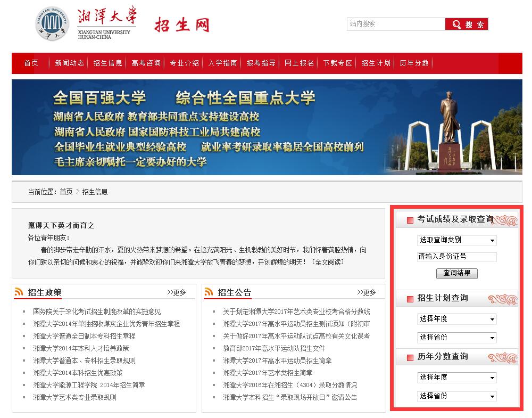The width and height of the screenshot is (532, 418).
Task: Open 湘潭大学2017年艺术类招生简章
Action: [x=268, y=373]
